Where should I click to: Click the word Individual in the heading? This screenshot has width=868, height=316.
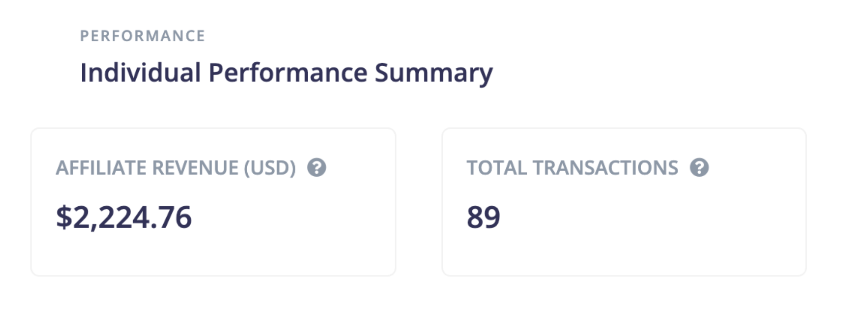pyautogui.click(x=140, y=73)
